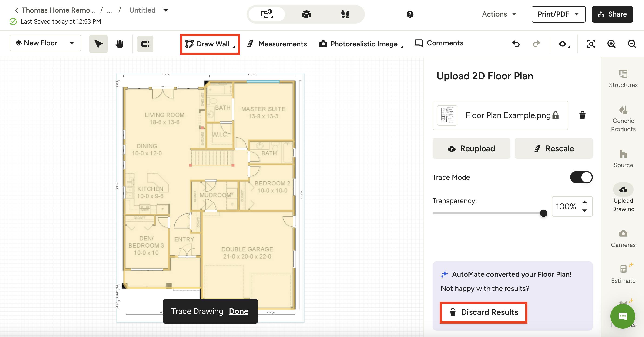Click the transparency 100% input field
This screenshot has width=644, height=337.
point(566,206)
